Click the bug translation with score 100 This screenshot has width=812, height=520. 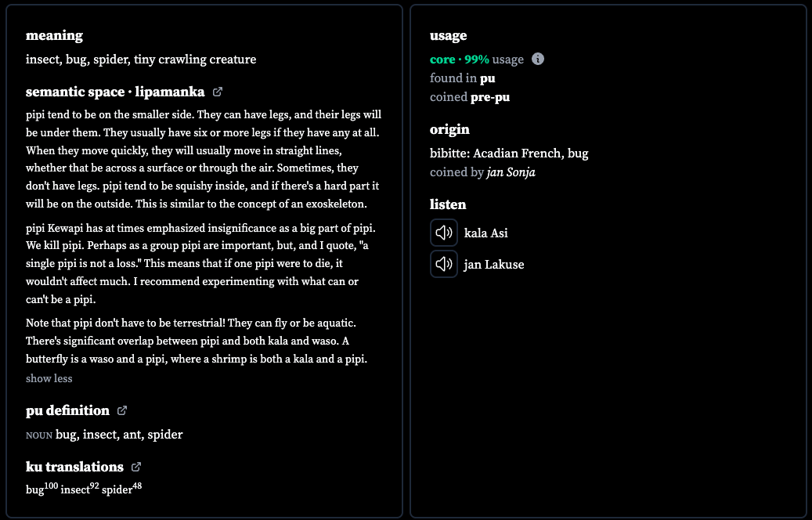click(x=42, y=489)
